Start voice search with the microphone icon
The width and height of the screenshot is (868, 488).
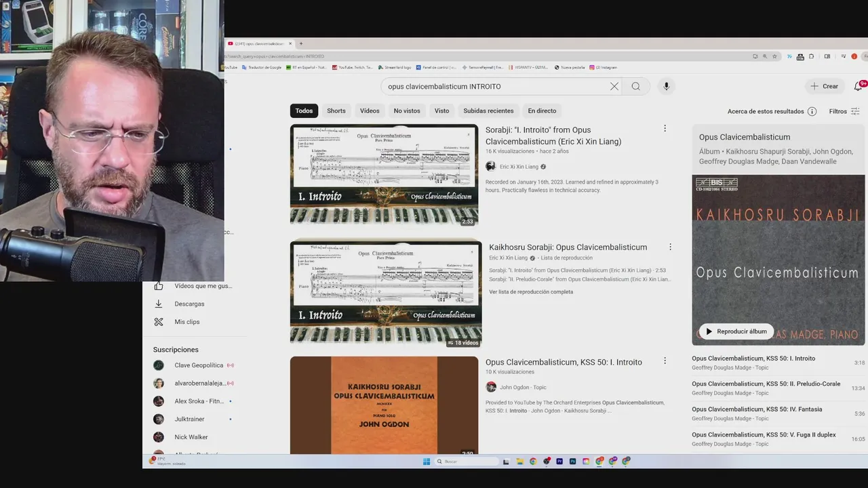667,86
